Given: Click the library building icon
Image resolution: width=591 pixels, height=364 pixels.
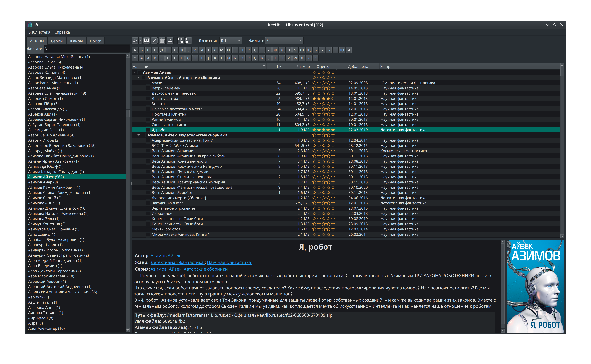Looking at the screenshot, I should pos(162,40).
